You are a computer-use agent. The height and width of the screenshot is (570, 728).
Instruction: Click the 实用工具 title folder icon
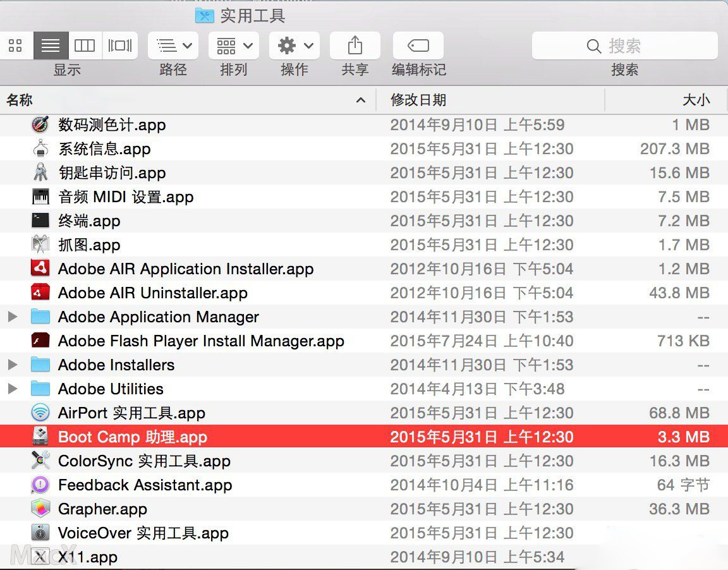pos(204,16)
